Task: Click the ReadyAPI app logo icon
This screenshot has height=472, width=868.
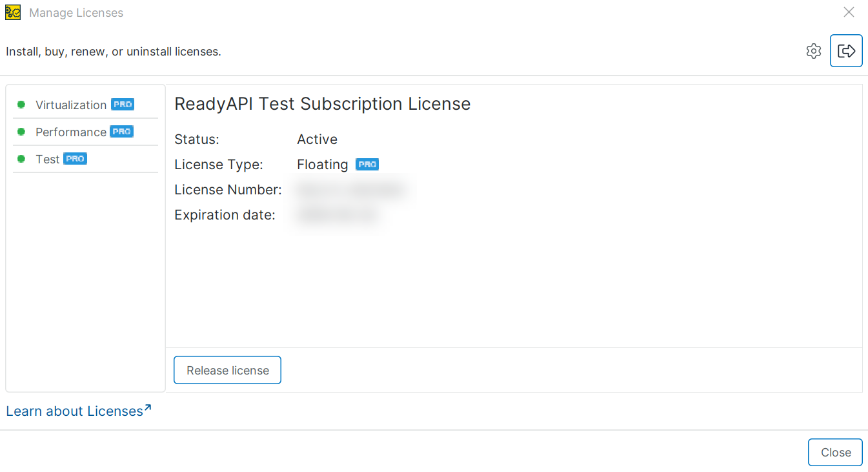Action: 13,12
